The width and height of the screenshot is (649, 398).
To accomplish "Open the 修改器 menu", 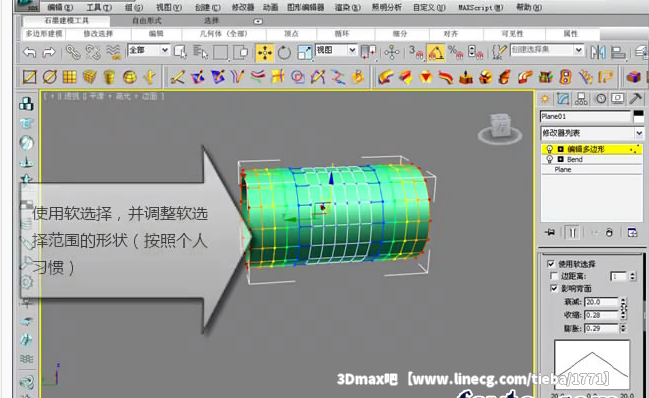I will (x=243, y=7).
